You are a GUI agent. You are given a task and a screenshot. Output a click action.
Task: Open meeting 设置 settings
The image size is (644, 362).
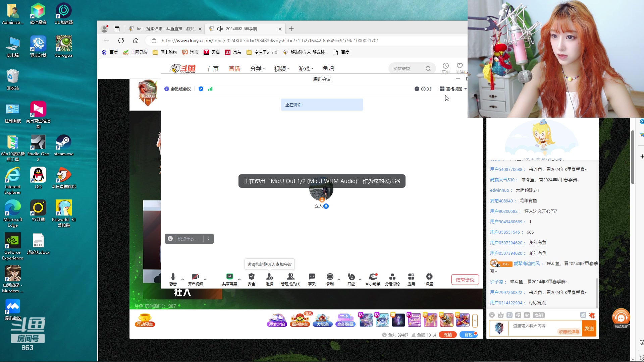point(429,279)
